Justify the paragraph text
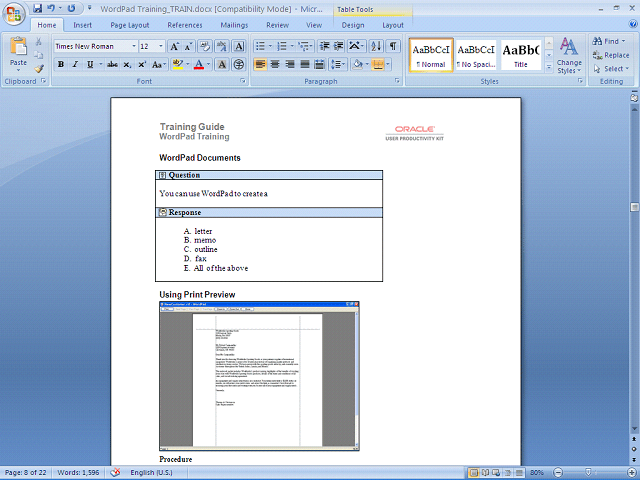 [x=305, y=64]
